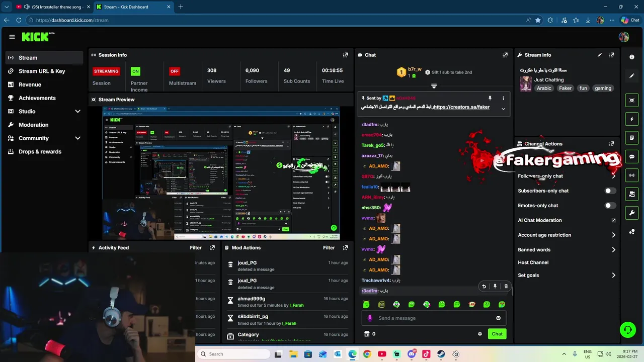Pop out the Stream info panel
This screenshot has height=362, width=644.
612,55
